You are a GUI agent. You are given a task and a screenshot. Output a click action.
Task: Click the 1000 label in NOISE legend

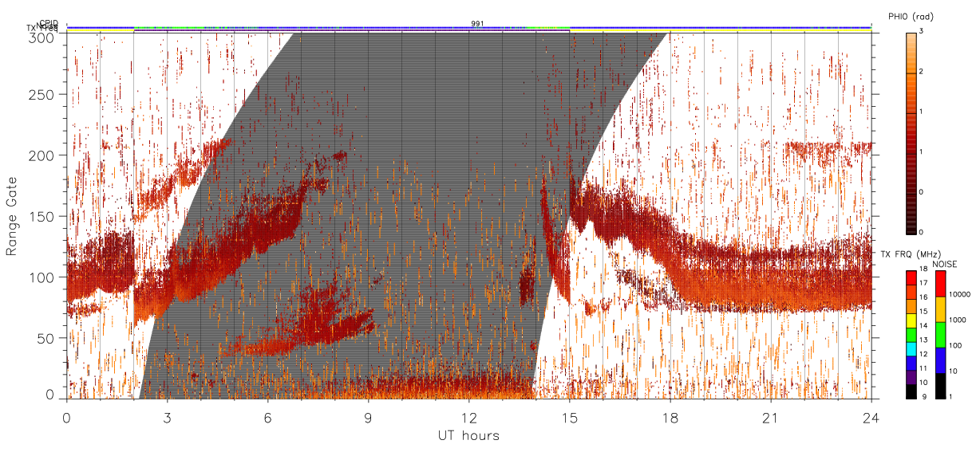(x=958, y=320)
